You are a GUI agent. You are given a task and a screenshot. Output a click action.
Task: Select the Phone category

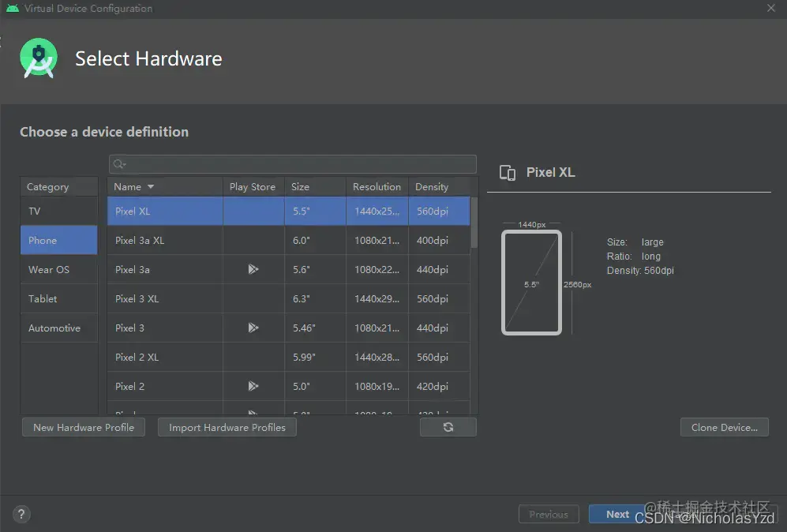59,240
